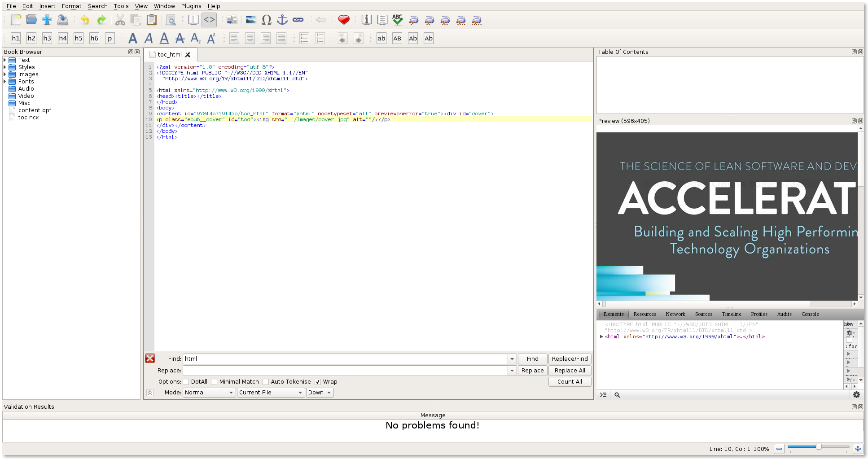This screenshot has width=868, height=459.
Task: Convert text to uppercase with AB icon
Action: pyautogui.click(x=397, y=38)
